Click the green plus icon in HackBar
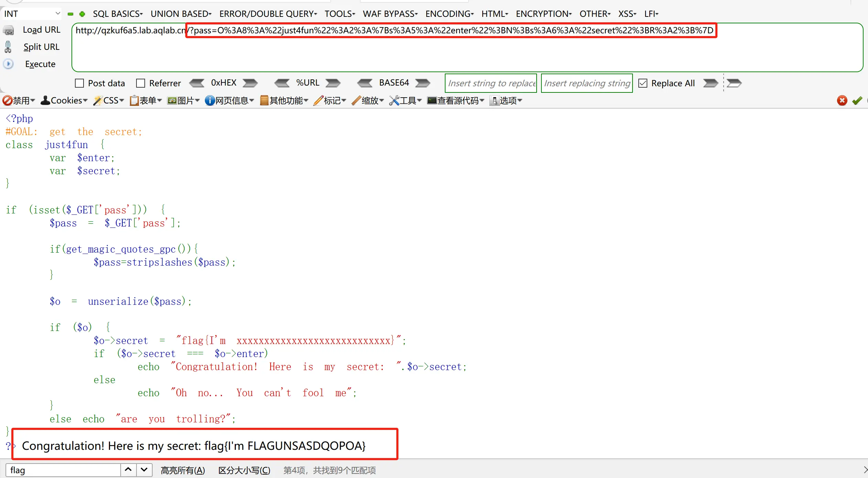The image size is (868, 478). (82, 14)
